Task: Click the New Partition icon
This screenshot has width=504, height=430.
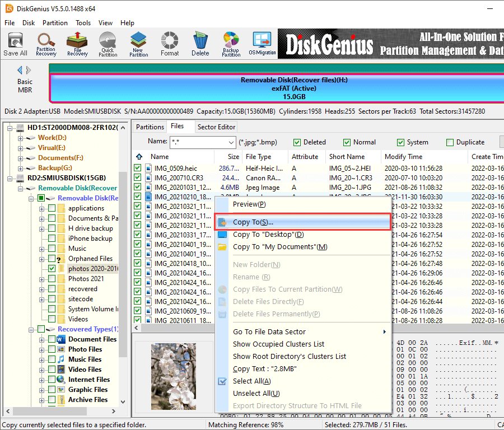Action: point(138,44)
